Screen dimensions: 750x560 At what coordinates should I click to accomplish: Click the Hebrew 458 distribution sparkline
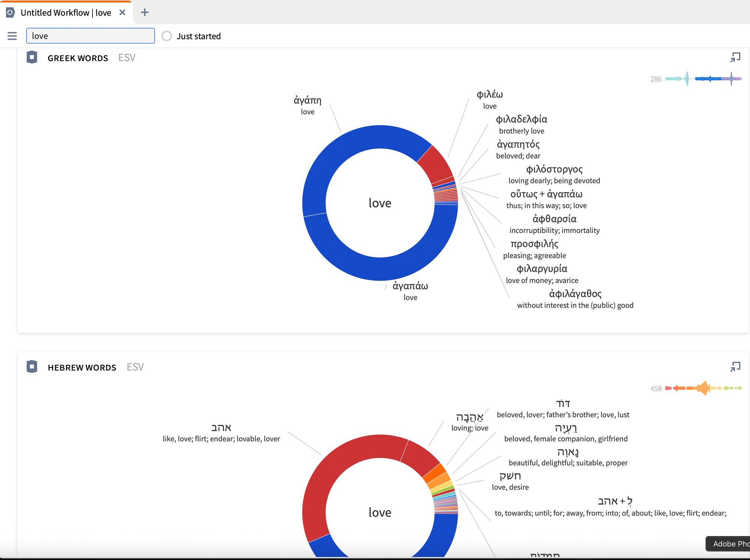pyautogui.click(x=703, y=388)
